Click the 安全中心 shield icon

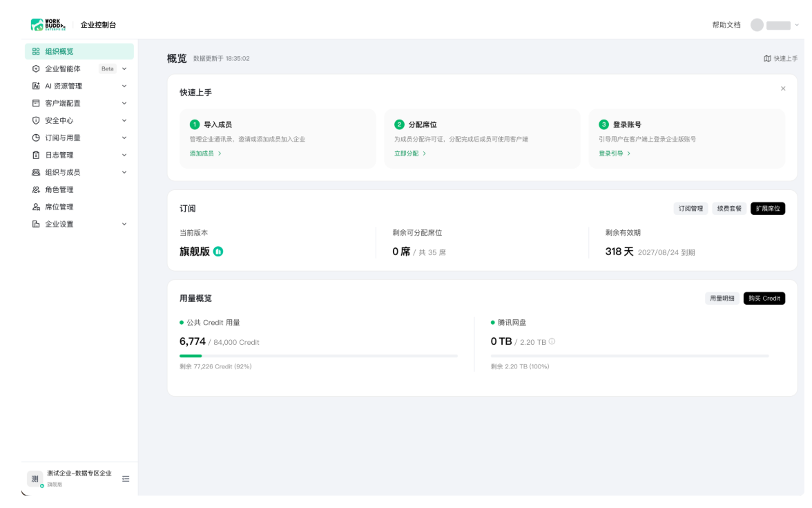coord(36,120)
